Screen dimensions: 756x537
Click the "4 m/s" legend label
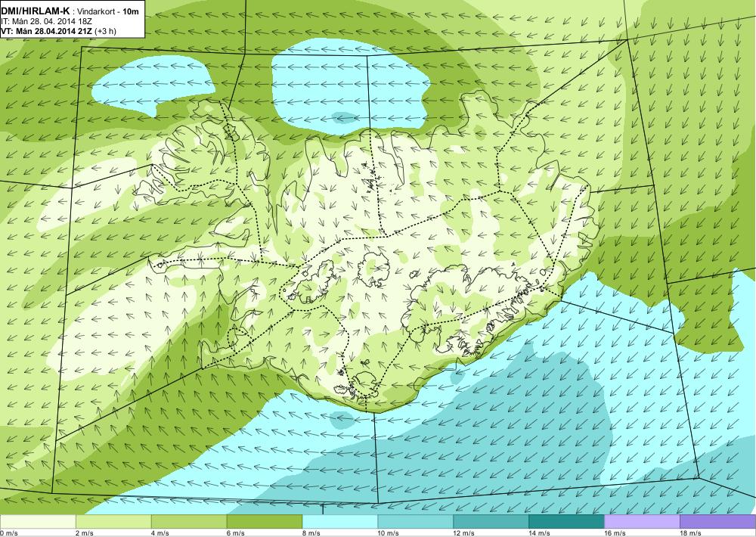pos(160,533)
